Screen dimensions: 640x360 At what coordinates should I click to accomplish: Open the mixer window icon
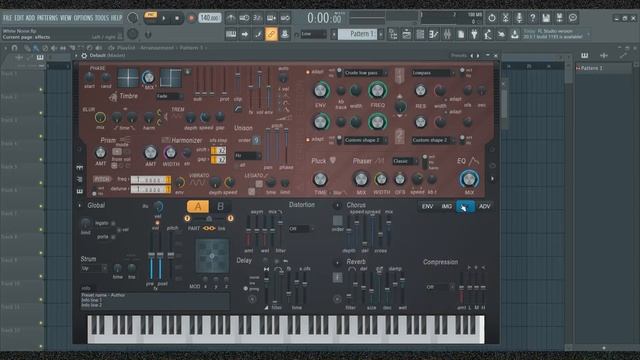click(447, 35)
